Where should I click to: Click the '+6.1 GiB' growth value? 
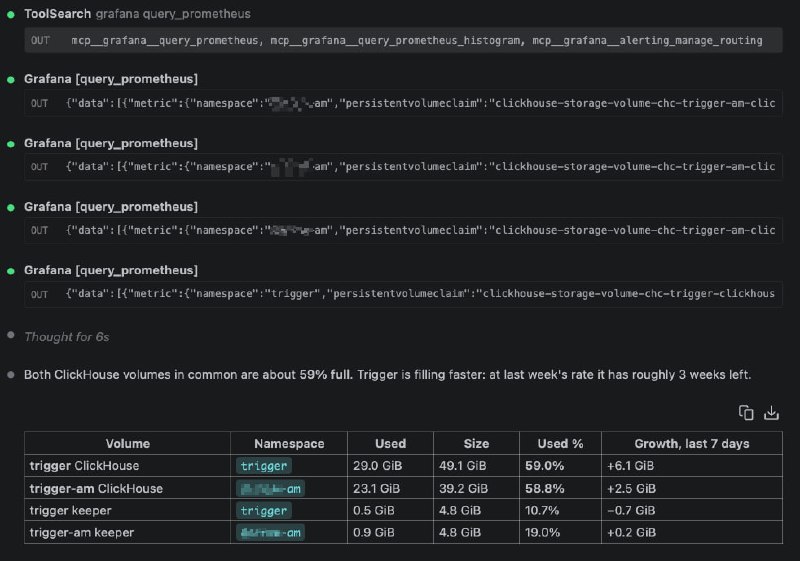click(630, 466)
